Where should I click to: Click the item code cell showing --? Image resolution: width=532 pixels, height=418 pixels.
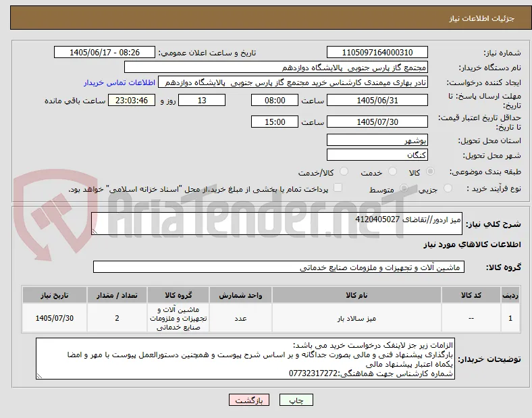coord(471,318)
